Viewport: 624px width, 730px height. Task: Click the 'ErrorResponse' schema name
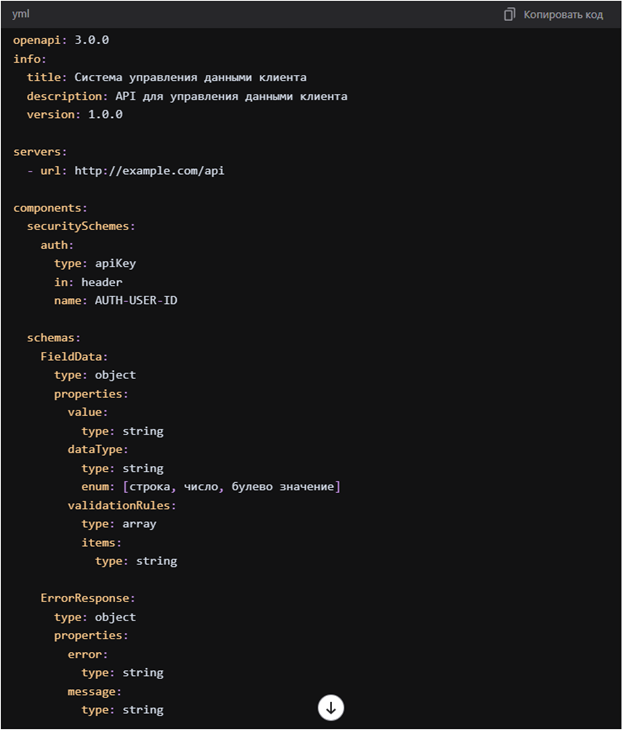(84, 598)
